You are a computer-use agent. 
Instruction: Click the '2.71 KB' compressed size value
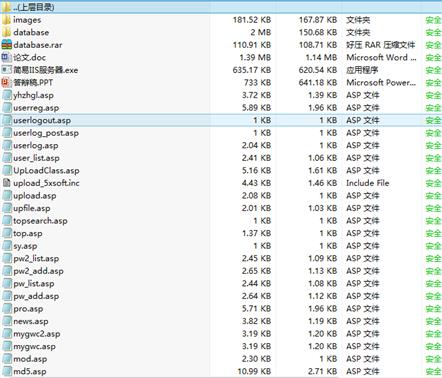coord(323,371)
